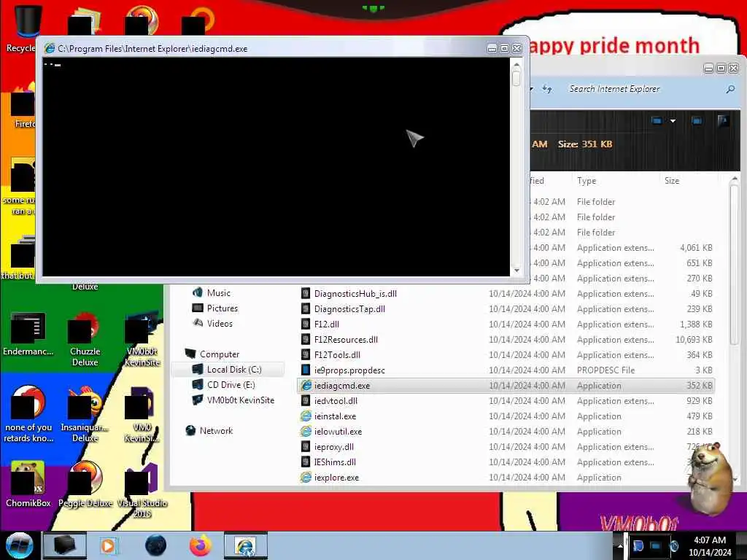Click the F12.dll file icon

306,324
